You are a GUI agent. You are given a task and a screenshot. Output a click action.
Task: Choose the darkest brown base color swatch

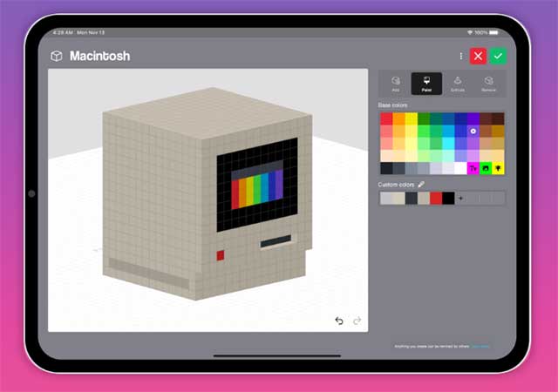[498, 118]
